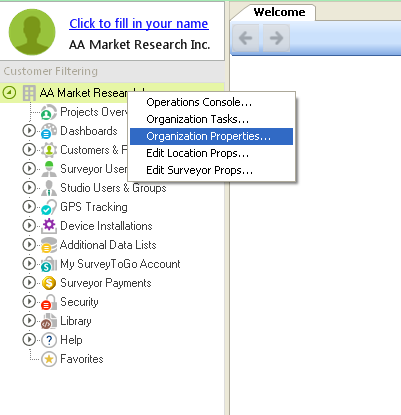Choose Operations Console from context menu
This screenshot has height=415, width=401.
[211, 102]
